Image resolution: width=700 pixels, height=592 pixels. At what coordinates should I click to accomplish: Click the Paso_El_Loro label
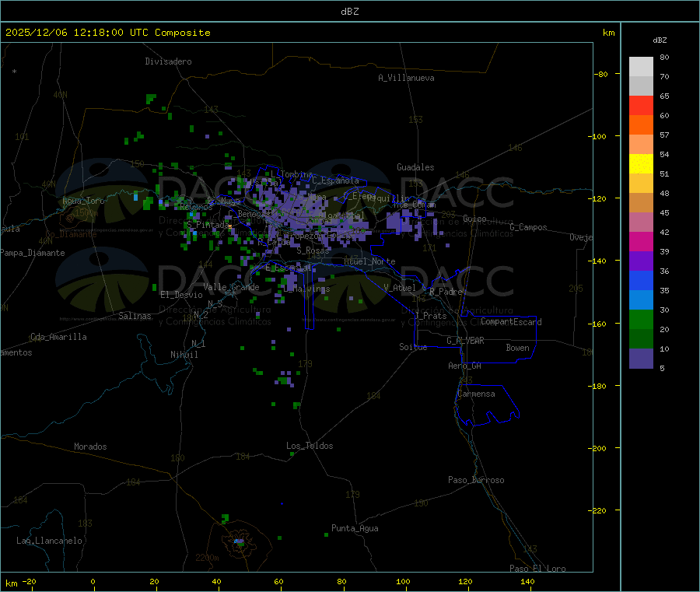pos(537,569)
